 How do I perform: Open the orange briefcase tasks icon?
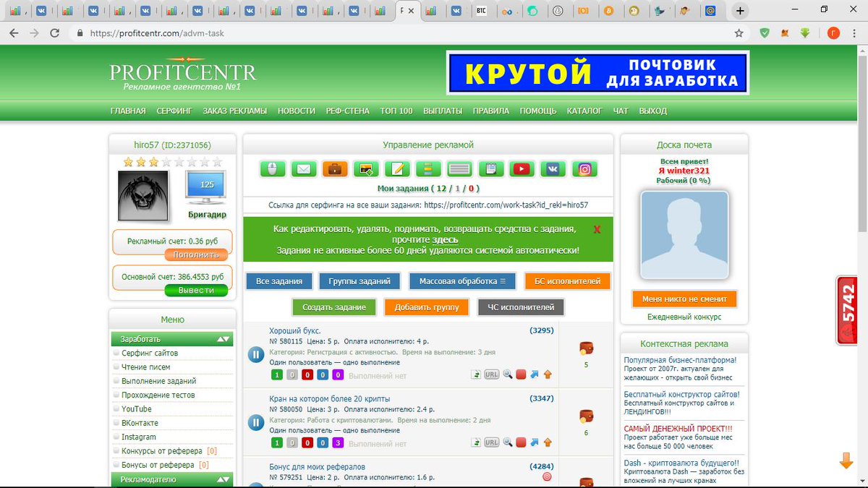click(x=335, y=169)
